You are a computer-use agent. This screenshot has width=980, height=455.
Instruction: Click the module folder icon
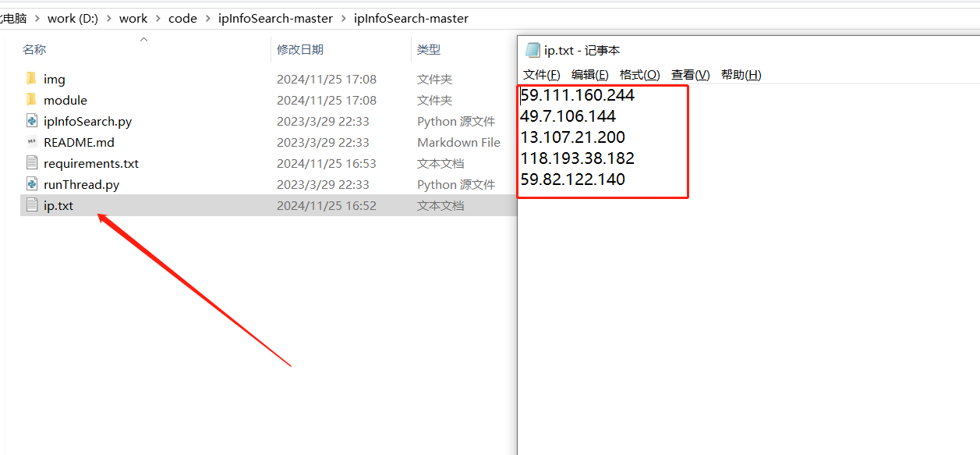click(31, 100)
